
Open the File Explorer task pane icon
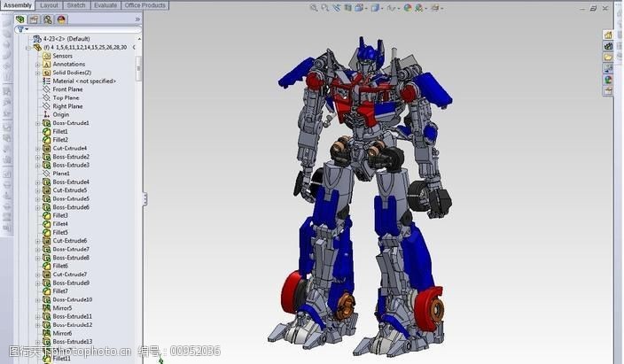tap(608, 58)
